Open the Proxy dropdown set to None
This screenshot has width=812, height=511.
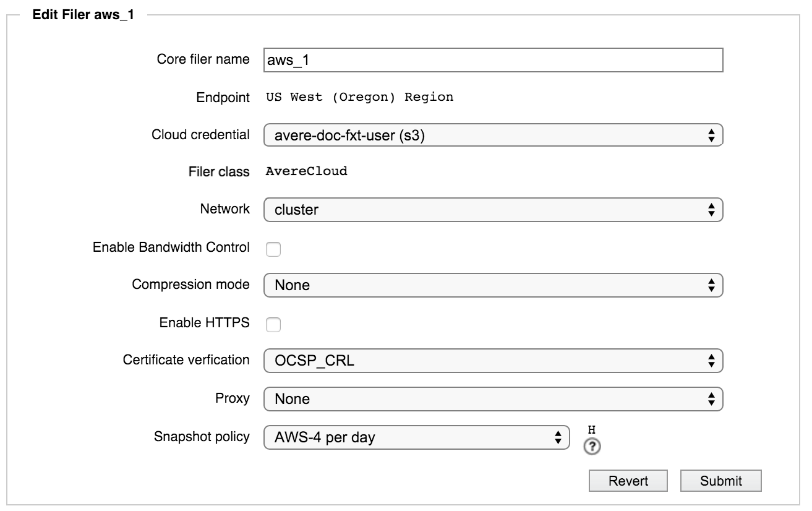[493, 399]
